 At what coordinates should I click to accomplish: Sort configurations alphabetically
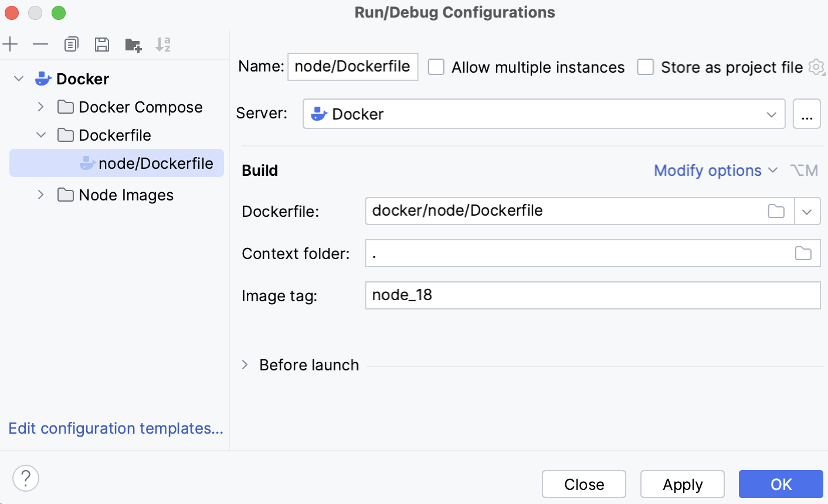click(x=164, y=44)
